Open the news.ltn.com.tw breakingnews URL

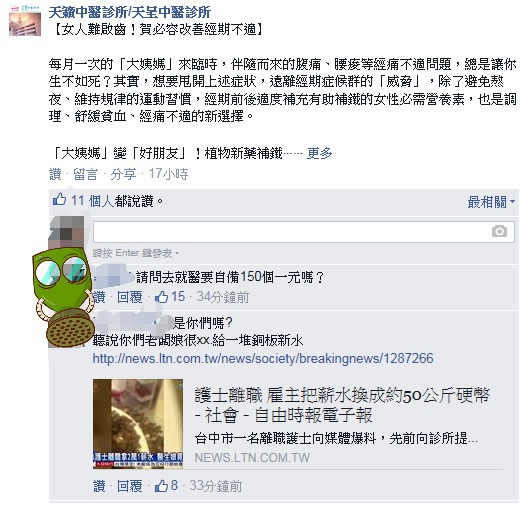click(x=263, y=358)
